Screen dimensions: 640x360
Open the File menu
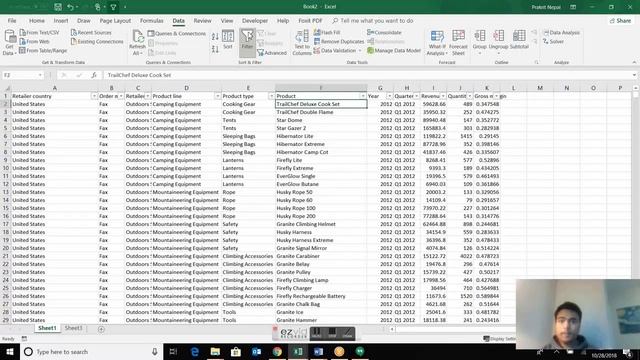coord(12,20)
